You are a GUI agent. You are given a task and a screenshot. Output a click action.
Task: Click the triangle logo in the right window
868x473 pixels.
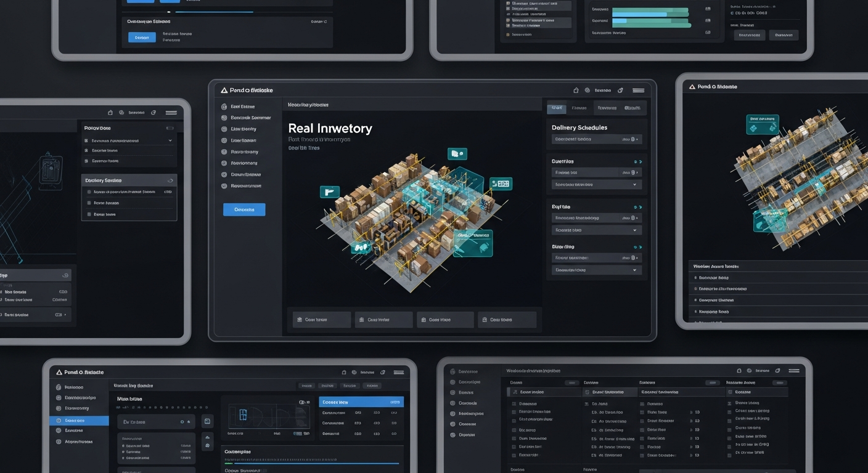click(692, 87)
